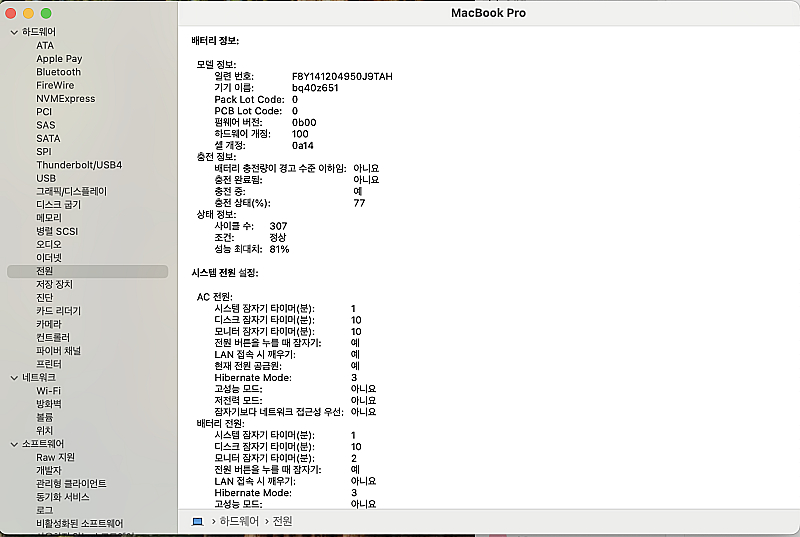Click the 상태 정보 subsection label
The image size is (800, 537).
[216, 214]
